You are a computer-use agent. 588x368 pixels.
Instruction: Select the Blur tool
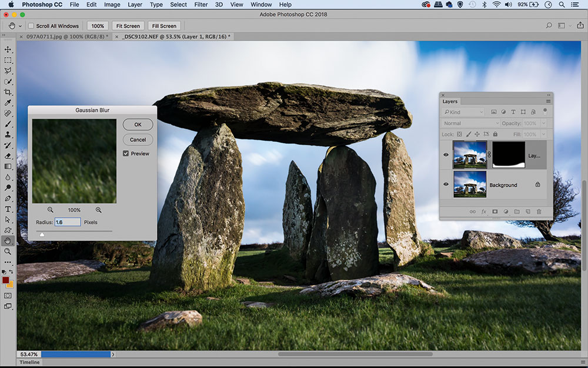point(8,177)
